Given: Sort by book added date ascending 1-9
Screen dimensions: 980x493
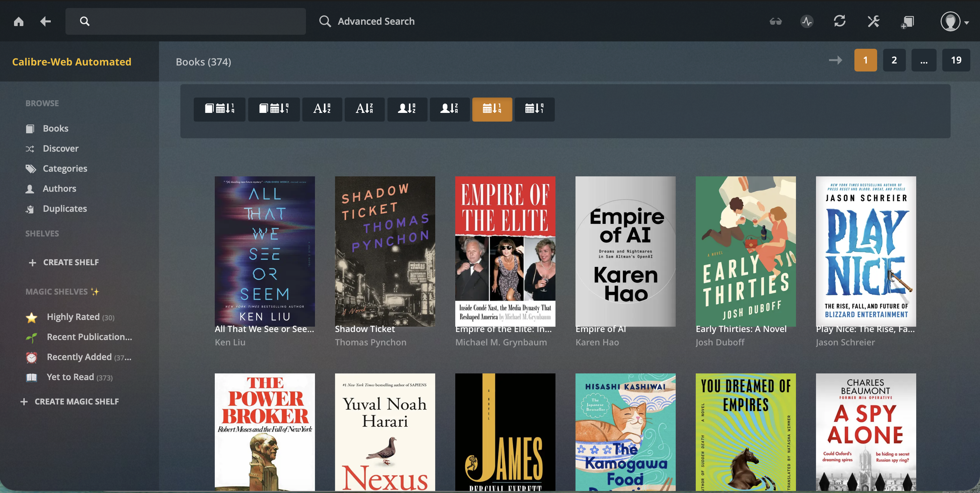Looking at the screenshot, I should pos(219,109).
